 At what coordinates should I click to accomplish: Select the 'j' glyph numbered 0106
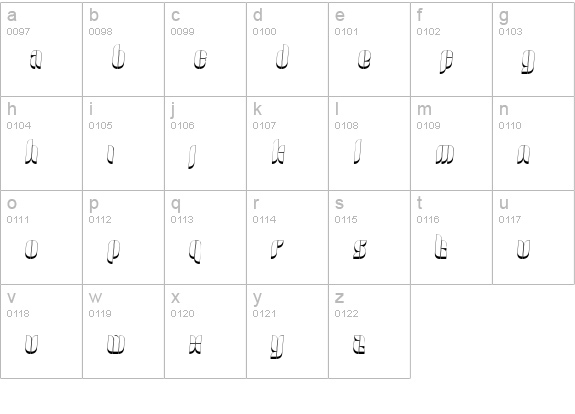[x=192, y=157]
